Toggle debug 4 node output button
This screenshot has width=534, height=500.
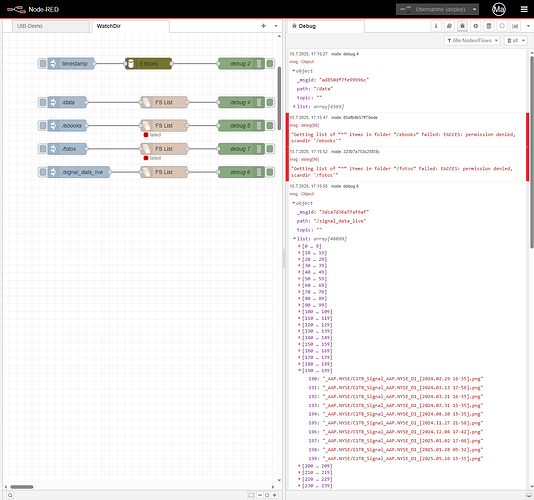[x=270, y=102]
